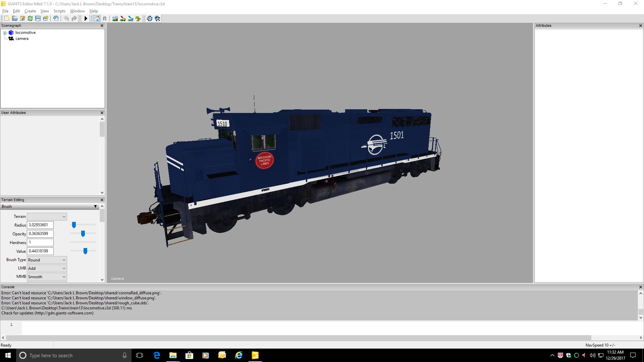Screen dimensions: 644x362
Task: Open the Scripts menu
Action: coord(59,11)
